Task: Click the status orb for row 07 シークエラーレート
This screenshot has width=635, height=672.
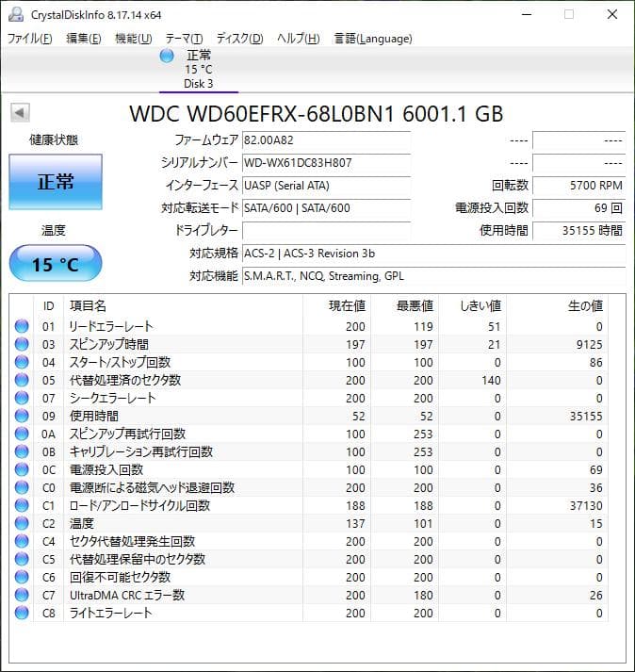Action: (x=22, y=398)
